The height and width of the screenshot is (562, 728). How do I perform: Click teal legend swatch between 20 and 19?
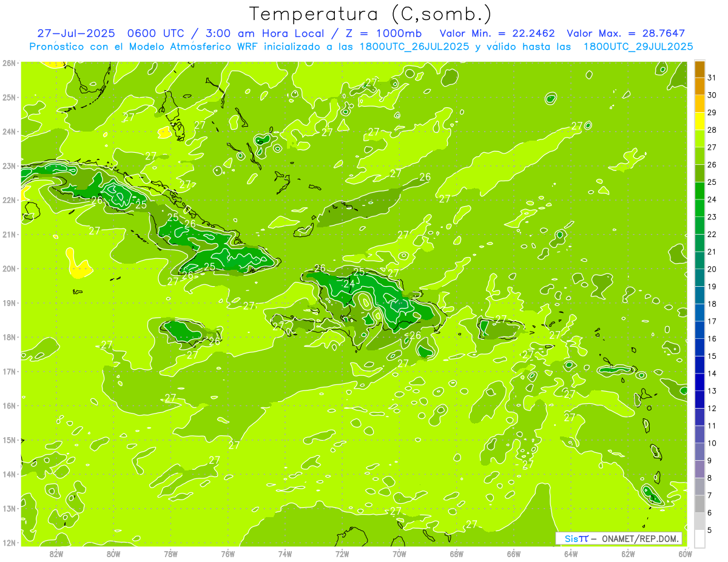click(699, 278)
